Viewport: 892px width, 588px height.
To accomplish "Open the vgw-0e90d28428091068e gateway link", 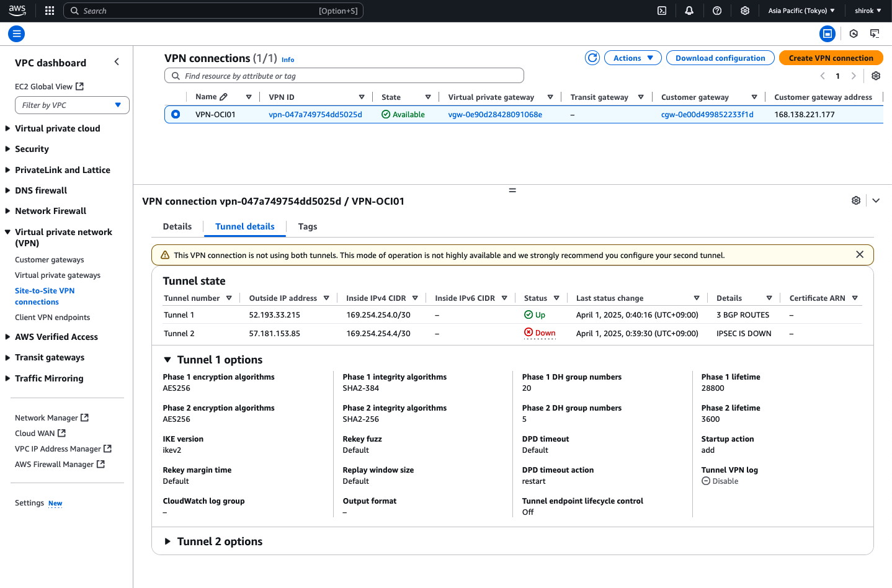I will [495, 115].
